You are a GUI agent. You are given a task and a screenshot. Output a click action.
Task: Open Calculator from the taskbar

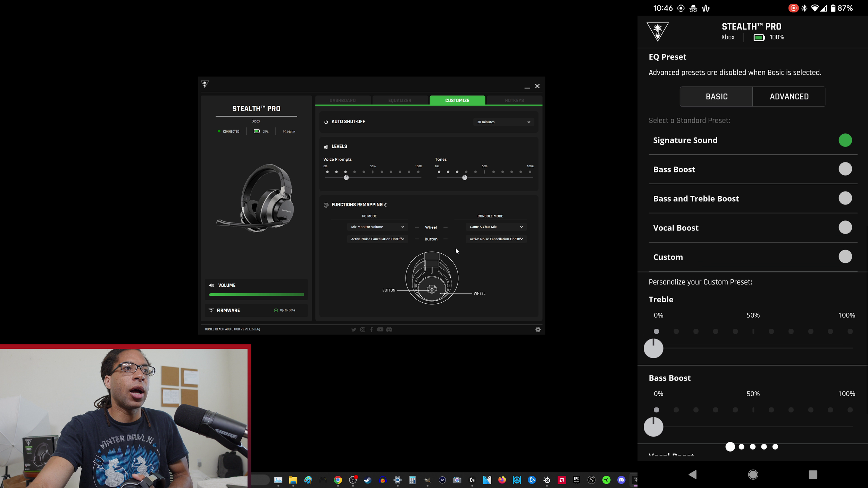412,480
